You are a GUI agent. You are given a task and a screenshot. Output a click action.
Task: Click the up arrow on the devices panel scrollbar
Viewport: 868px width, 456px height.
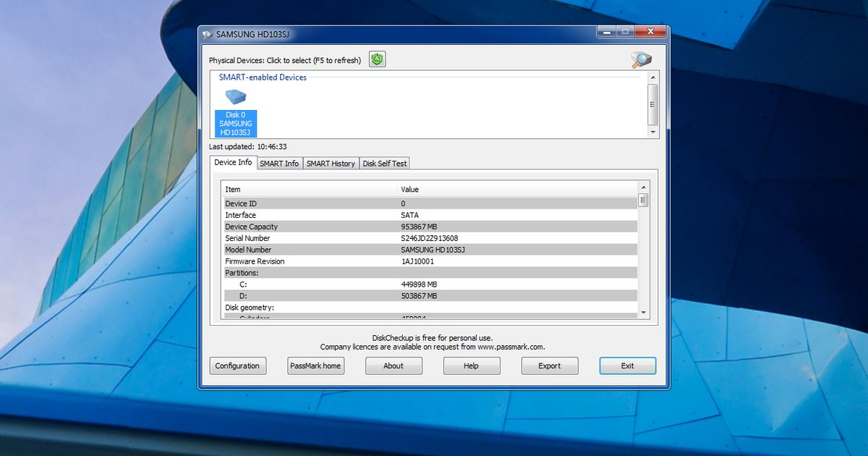(x=653, y=76)
